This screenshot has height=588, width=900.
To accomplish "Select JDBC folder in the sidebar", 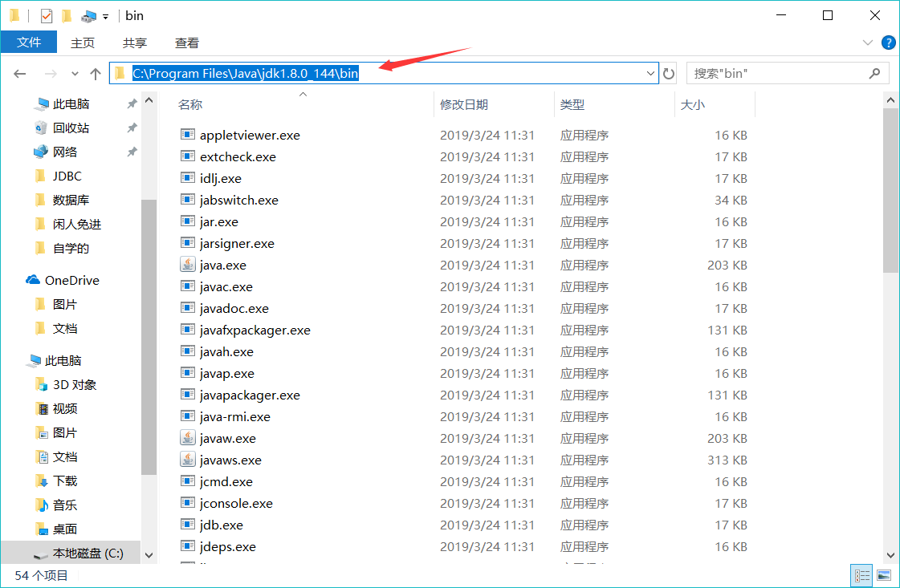I will pos(67,176).
